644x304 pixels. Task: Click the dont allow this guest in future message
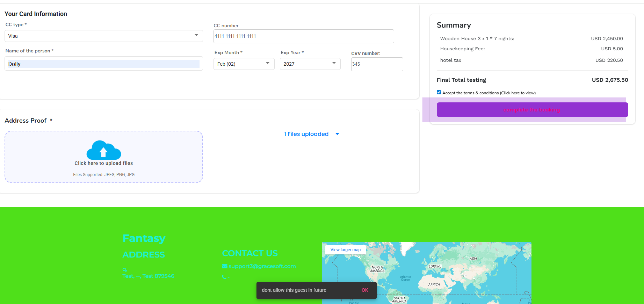(x=294, y=290)
